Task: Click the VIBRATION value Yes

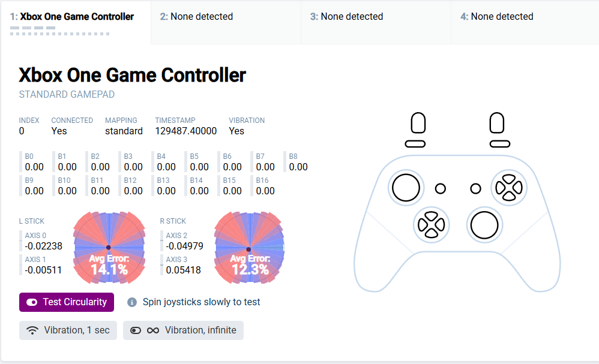Action: tap(236, 131)
